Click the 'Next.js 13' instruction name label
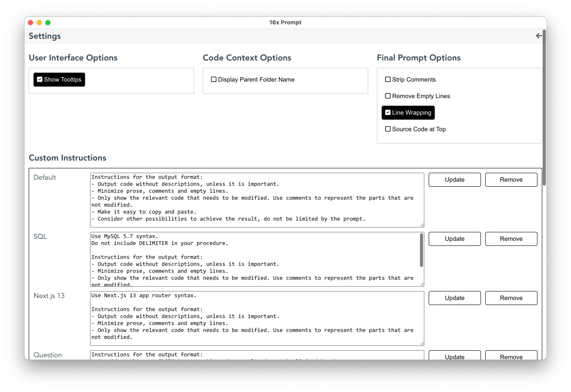This screenshot has height=392, width=571. [x=49, y=296]
